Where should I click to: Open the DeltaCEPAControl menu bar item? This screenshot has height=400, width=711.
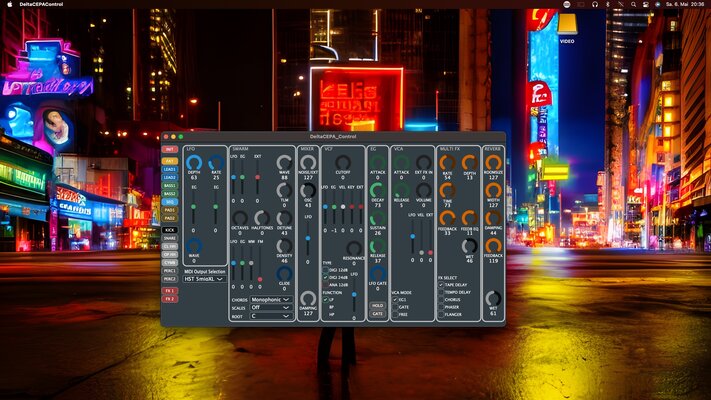41,4
